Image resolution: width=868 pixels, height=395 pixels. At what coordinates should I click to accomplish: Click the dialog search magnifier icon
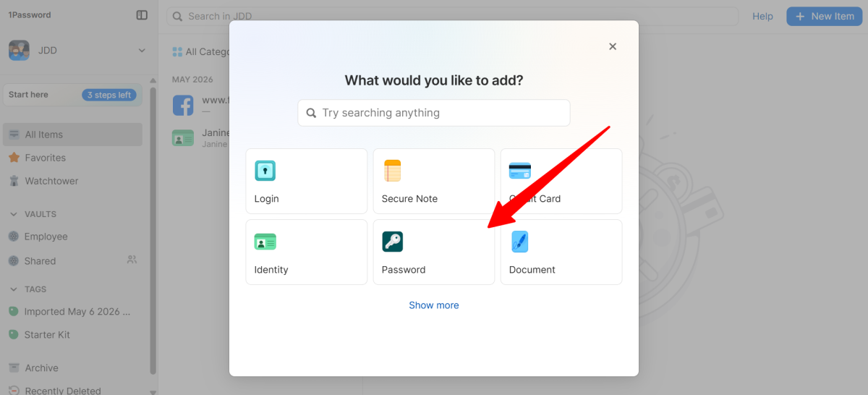311,113
